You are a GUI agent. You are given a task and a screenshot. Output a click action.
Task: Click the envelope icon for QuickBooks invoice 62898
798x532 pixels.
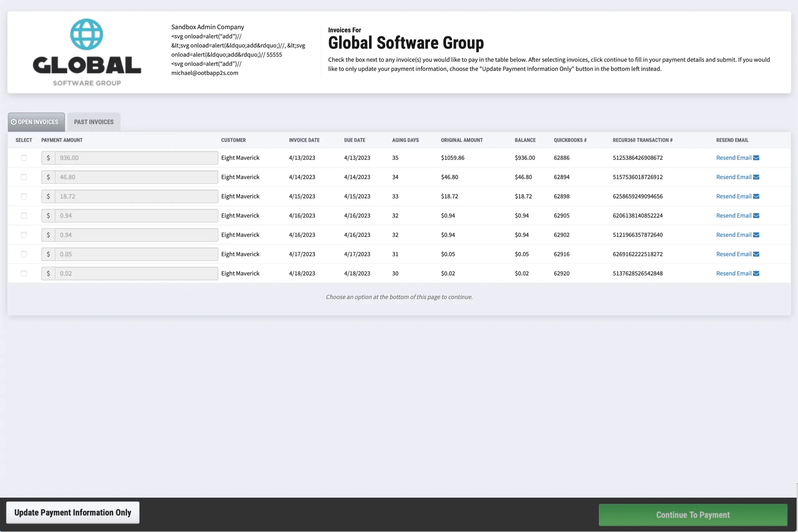(756, 197)
